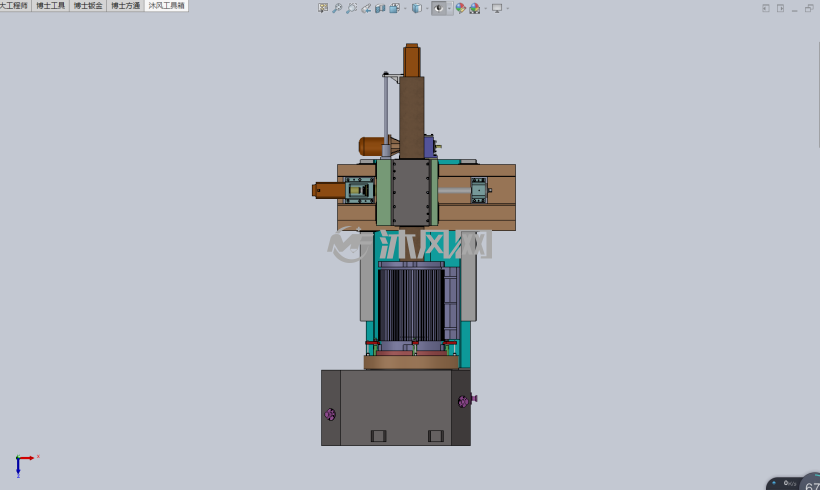Open the Section View tool

pyautogui.click(x=380, y=8)
